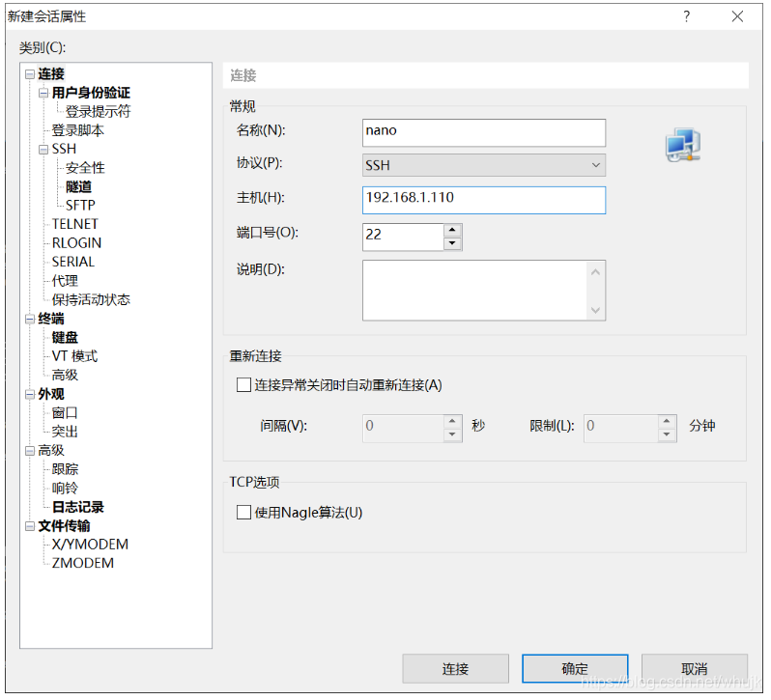Screen dimensions: 771x700
Task: Select ZMODEM tree item
Action: pyautogui.click(x=83, y=564)
